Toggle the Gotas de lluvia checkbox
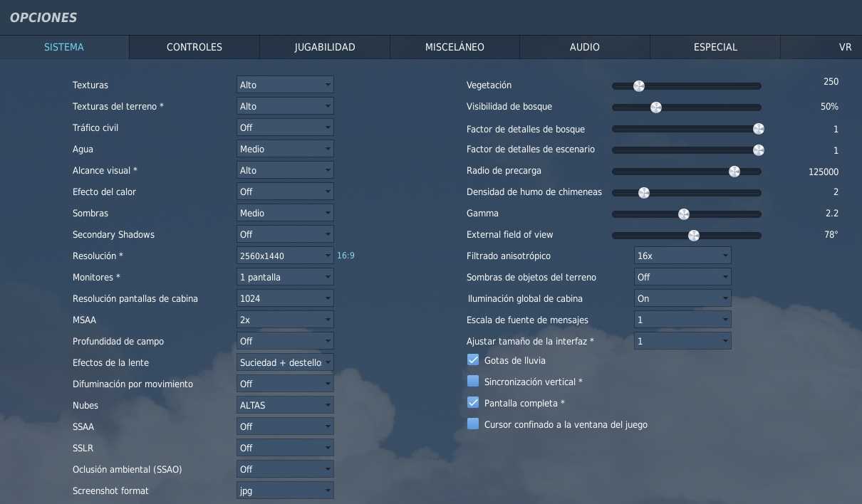Viewport: 862px width, 504px height. 473,359
